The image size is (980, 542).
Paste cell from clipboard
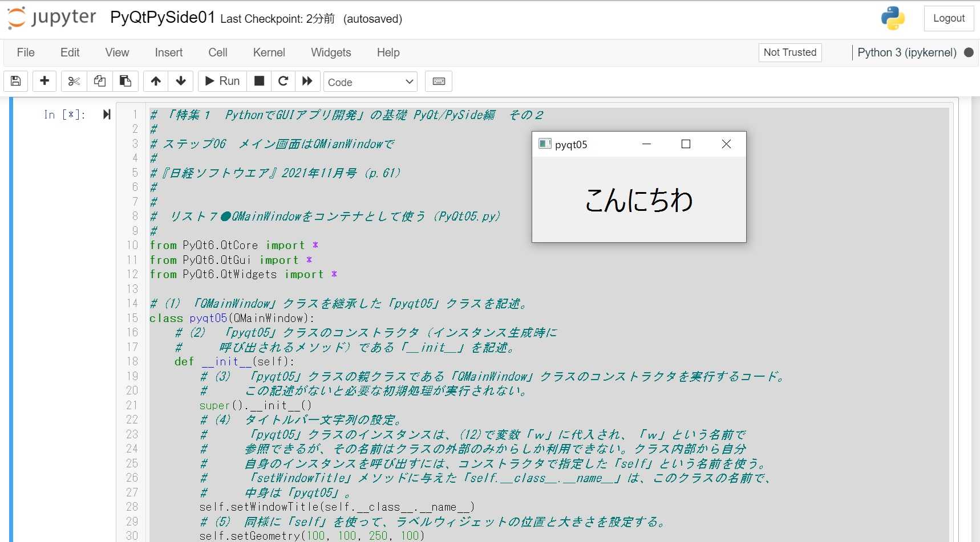125,81
